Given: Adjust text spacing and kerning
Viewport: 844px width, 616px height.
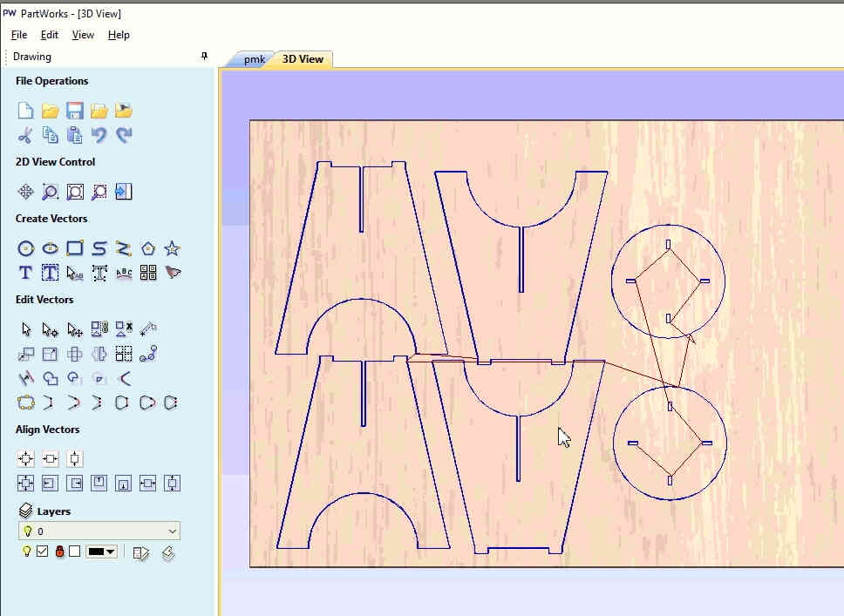Looking at the screenshot, I should (99, 273).
